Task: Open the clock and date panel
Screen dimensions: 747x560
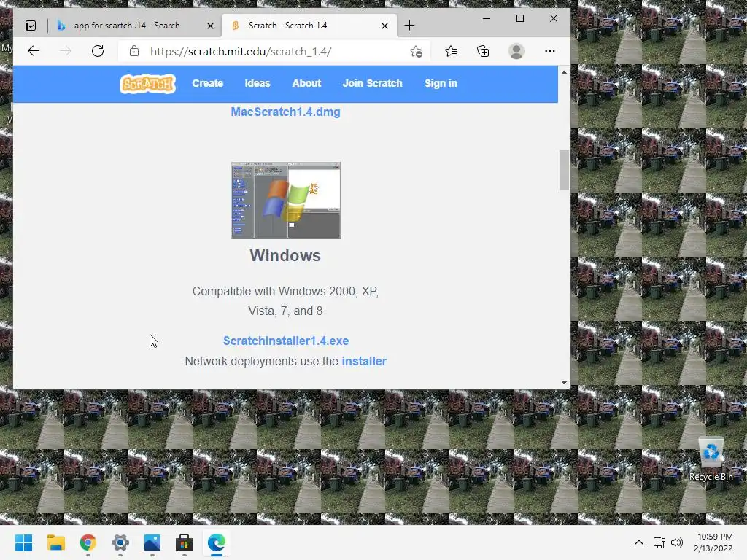Action: click(x=713, y=542)
